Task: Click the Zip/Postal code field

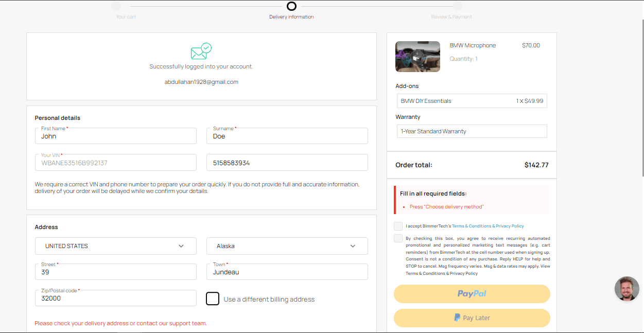Action: pyautogui.click(x=116, y=299)
